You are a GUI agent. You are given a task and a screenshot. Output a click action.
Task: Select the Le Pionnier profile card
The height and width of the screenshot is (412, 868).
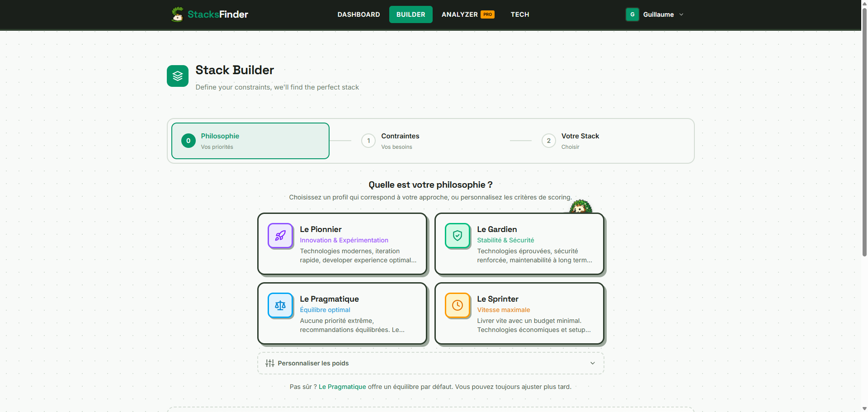pos(342,244)
